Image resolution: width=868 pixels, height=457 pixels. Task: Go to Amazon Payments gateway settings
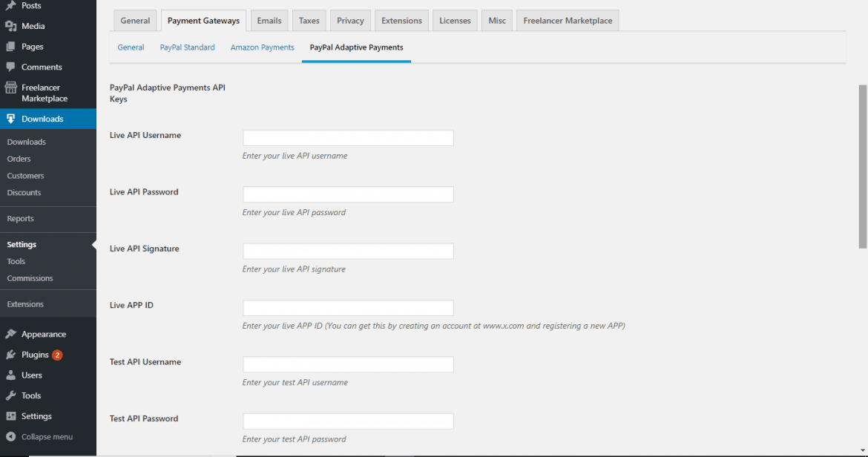coord(262,47)
